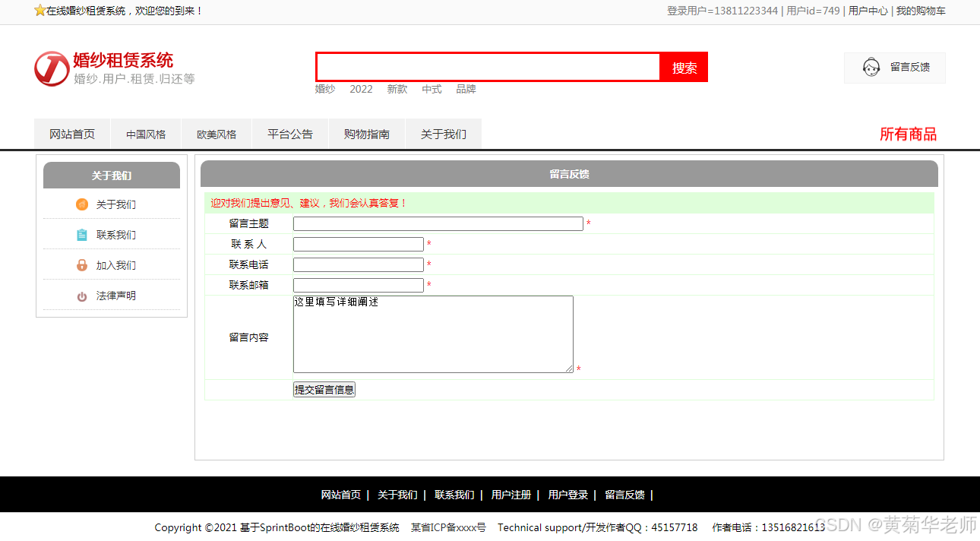Click footer link 关于我们
This screenshot has height=541, width=980.
(x=397, y=495)
